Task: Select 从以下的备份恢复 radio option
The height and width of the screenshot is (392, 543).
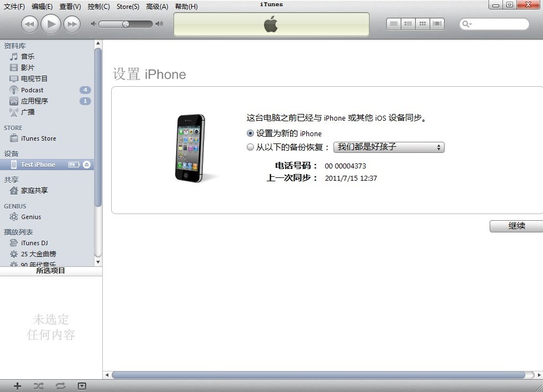Action: [x=250, y=147]
